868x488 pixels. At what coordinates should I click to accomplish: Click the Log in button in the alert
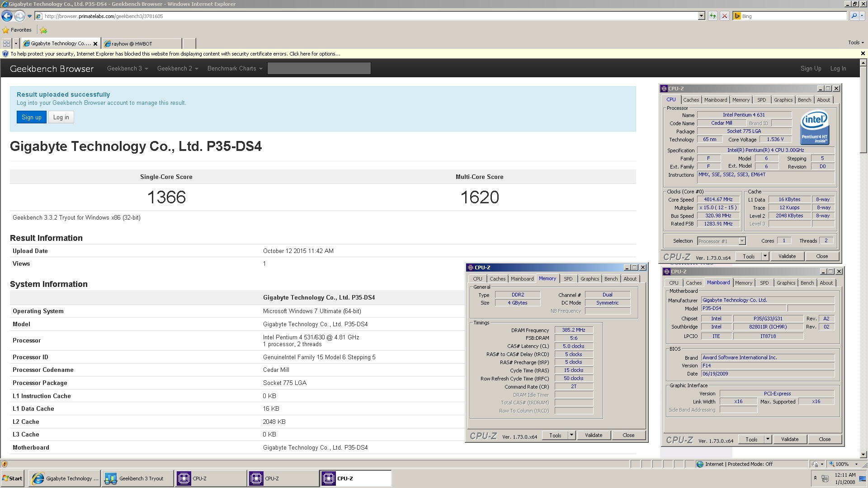61,117
